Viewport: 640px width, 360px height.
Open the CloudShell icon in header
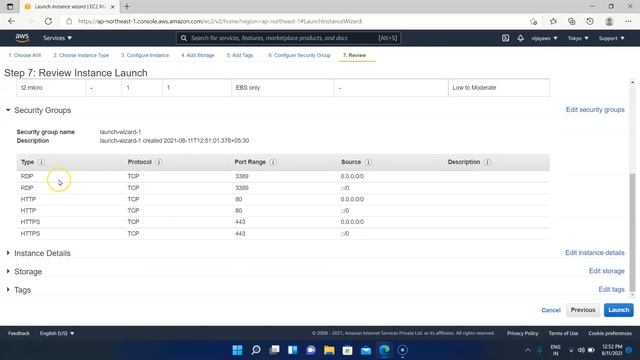(505, 38)
